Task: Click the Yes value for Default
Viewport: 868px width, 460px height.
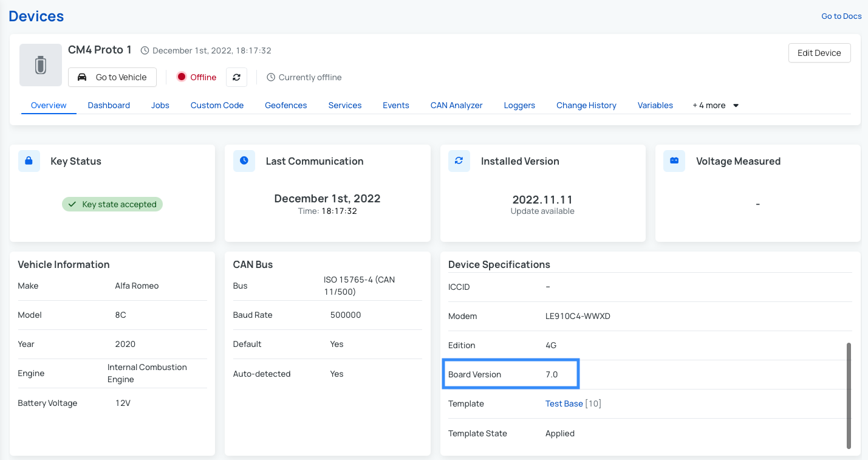Action: coord(337,344)
